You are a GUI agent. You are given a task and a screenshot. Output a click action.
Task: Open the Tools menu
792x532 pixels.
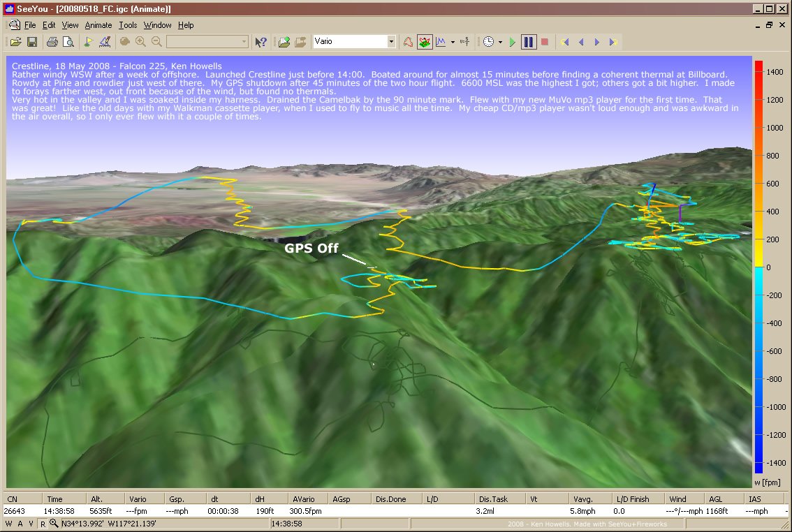pos(128,25)
